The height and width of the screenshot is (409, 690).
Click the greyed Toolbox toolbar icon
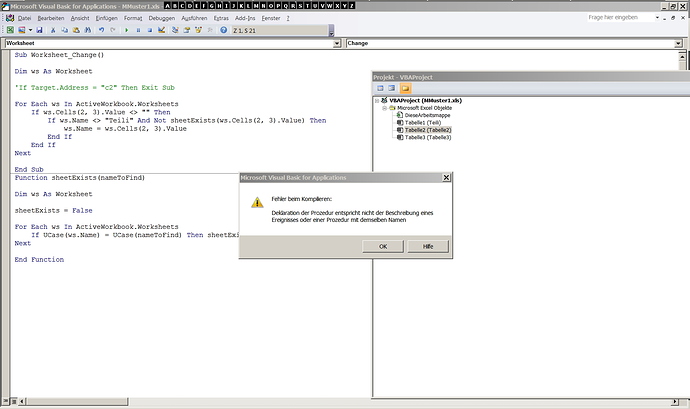[x=210, y=30]
